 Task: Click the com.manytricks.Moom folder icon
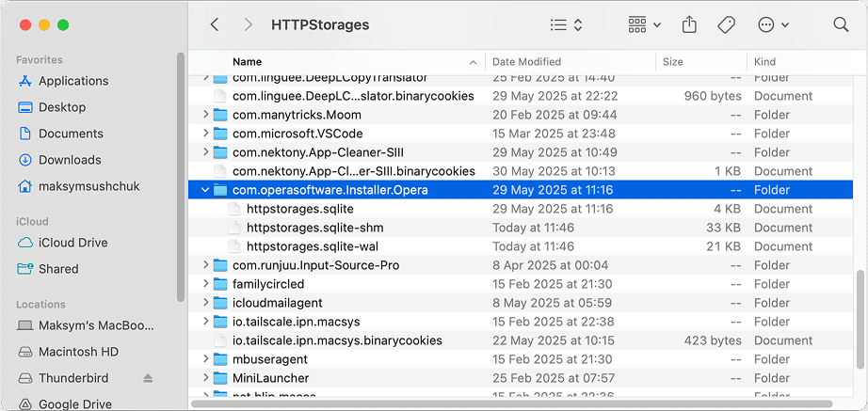click(x=221, y=115)
